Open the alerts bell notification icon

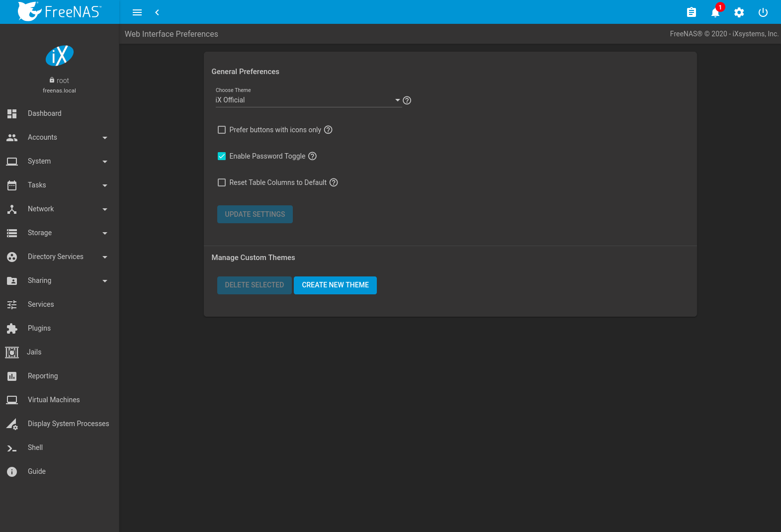pyautogui.click(x=715, y=12)
